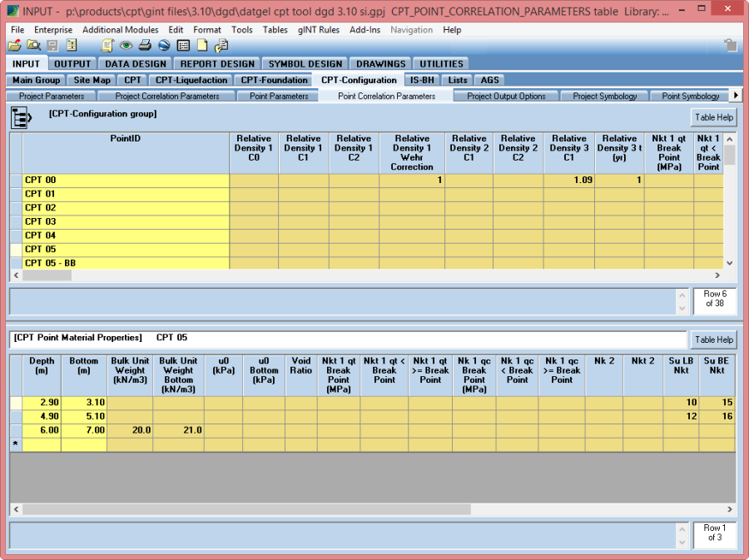Click the trash bin icon at top right
Screen dimensions: 749x560
(x=730, y=45)
